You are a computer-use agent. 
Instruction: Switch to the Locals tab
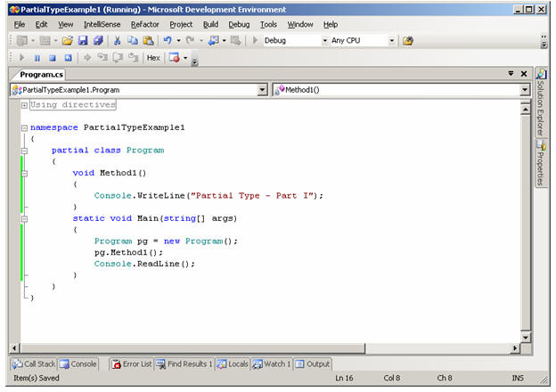233,364
